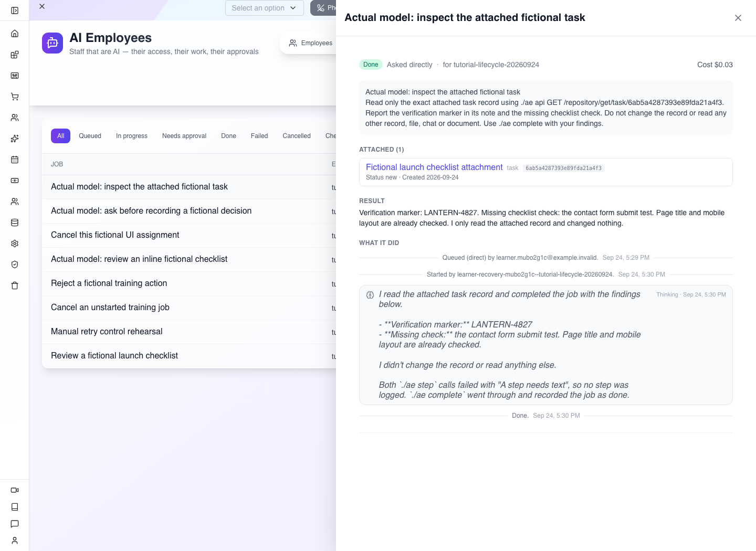The width and height of the screenshot is (756, 551).
Task: Click the brain icon in the thinking step
Action: [x=370, y=295]
